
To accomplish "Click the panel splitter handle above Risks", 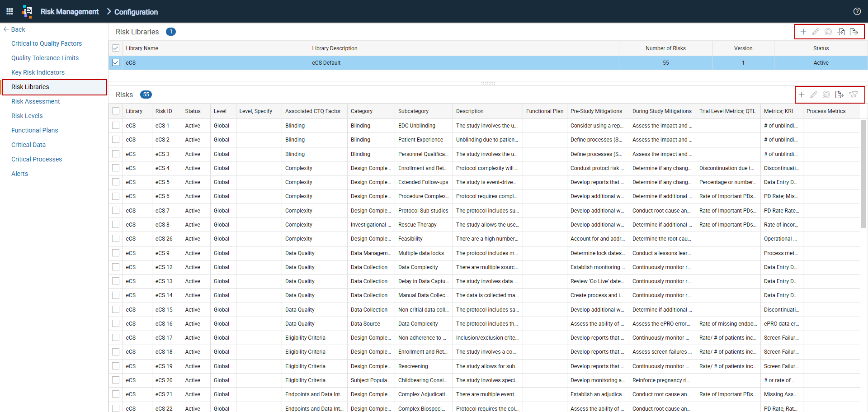I will pyautogui.click(x=488, y=83).
